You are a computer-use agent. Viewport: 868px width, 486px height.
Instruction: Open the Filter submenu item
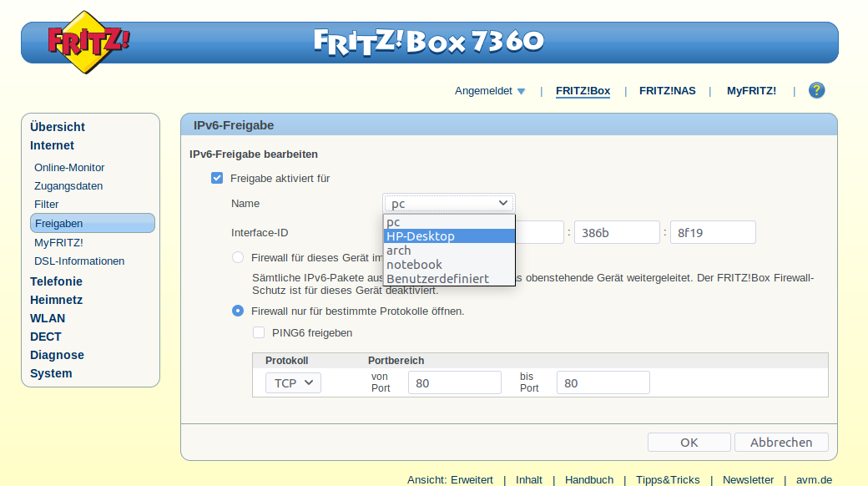point(47,204)
